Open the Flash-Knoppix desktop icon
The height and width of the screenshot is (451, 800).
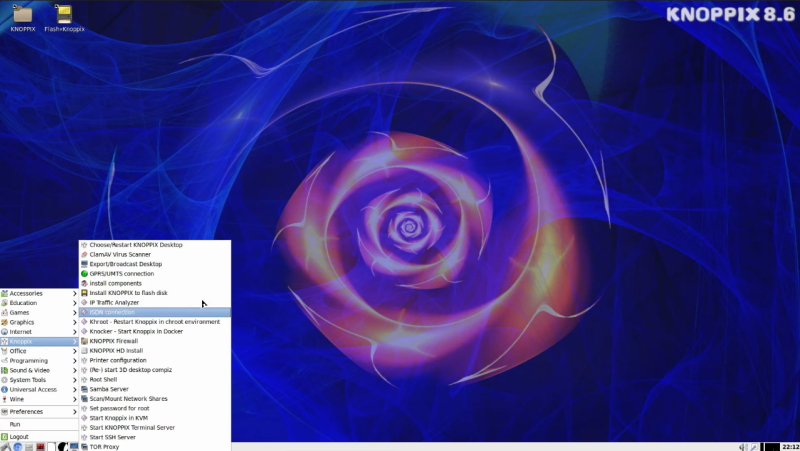coord(64,14)
